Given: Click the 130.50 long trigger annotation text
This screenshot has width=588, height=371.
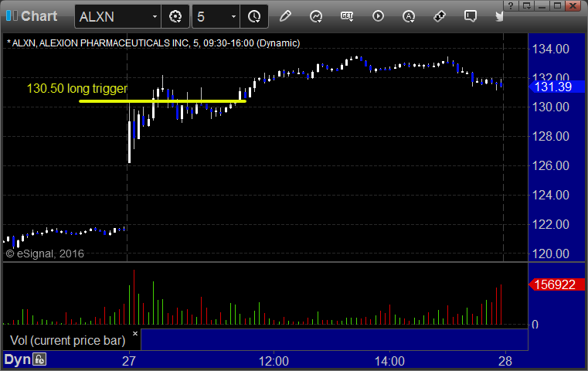Looking at the screenshot, I should pos(76,89).
